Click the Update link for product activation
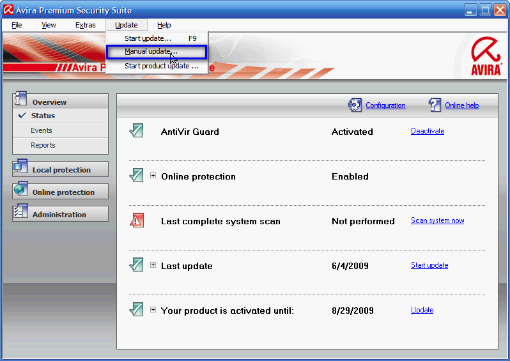The image size is (510, 361). (422, 310)
